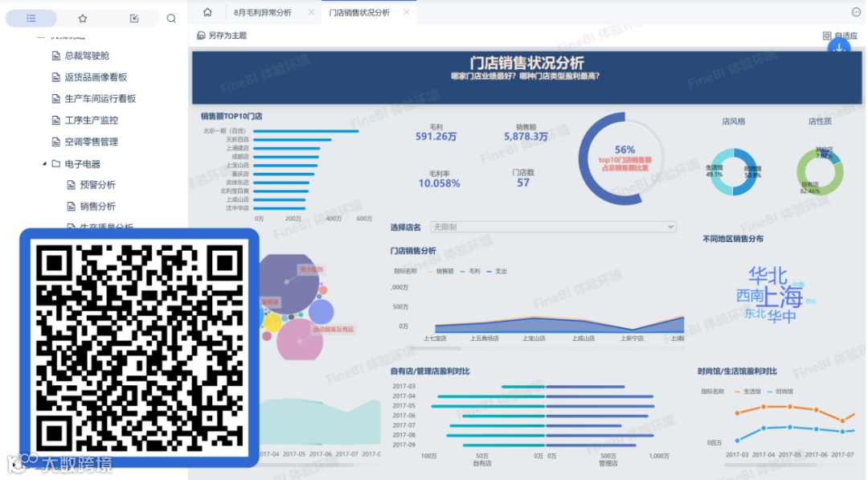The width and height of the screenshot is (868, 480).
Task: Click the 空调零售管理 document icon
Action: 56,142
